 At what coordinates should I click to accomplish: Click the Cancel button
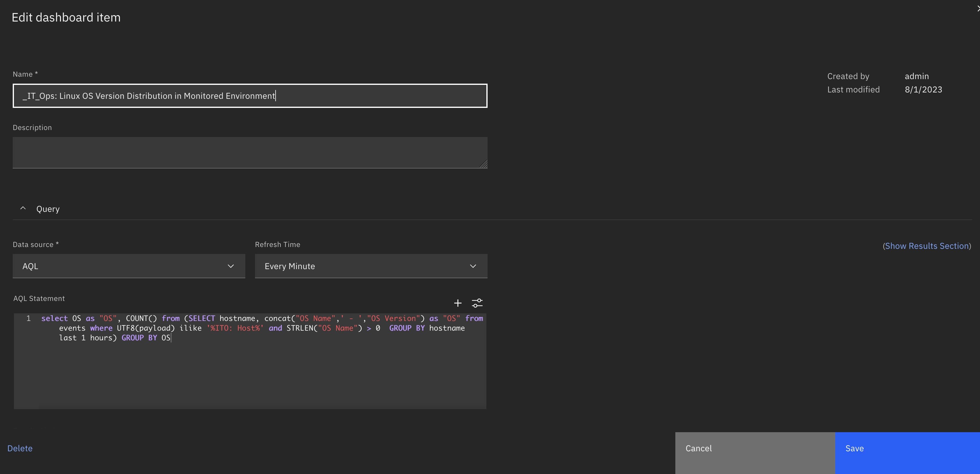coord(755,453)
